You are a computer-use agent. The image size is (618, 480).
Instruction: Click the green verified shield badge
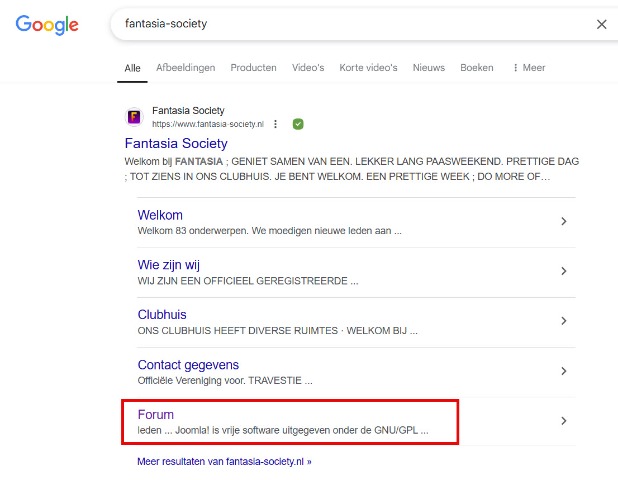click(298, 124)
